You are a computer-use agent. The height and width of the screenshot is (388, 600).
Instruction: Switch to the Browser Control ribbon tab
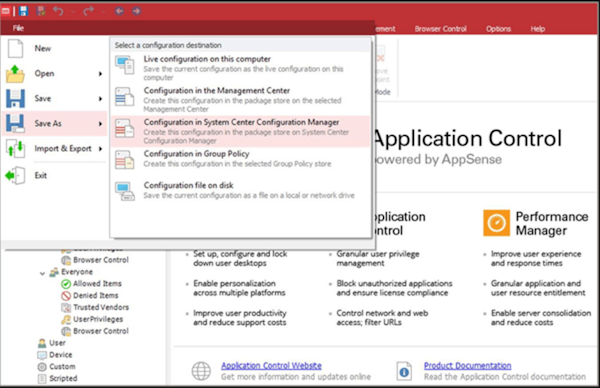[x=440, y=29]
